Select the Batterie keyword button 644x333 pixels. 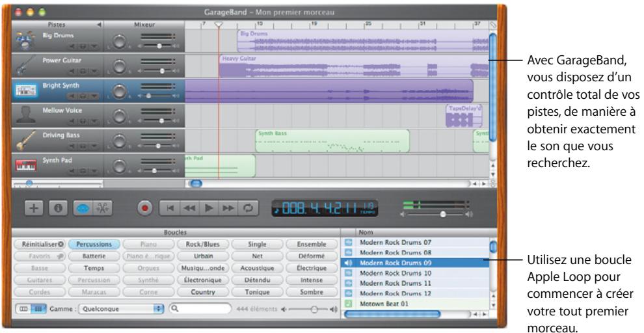[x=94, y=256]
